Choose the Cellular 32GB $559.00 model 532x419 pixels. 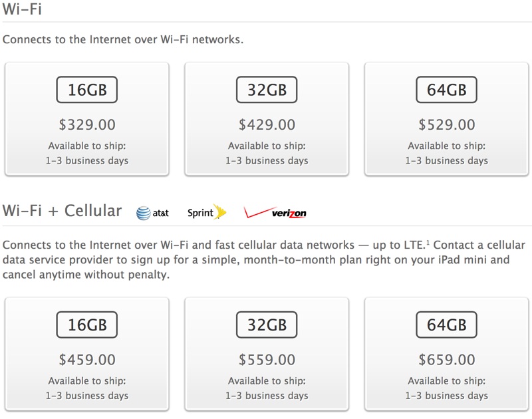point(267,354)
